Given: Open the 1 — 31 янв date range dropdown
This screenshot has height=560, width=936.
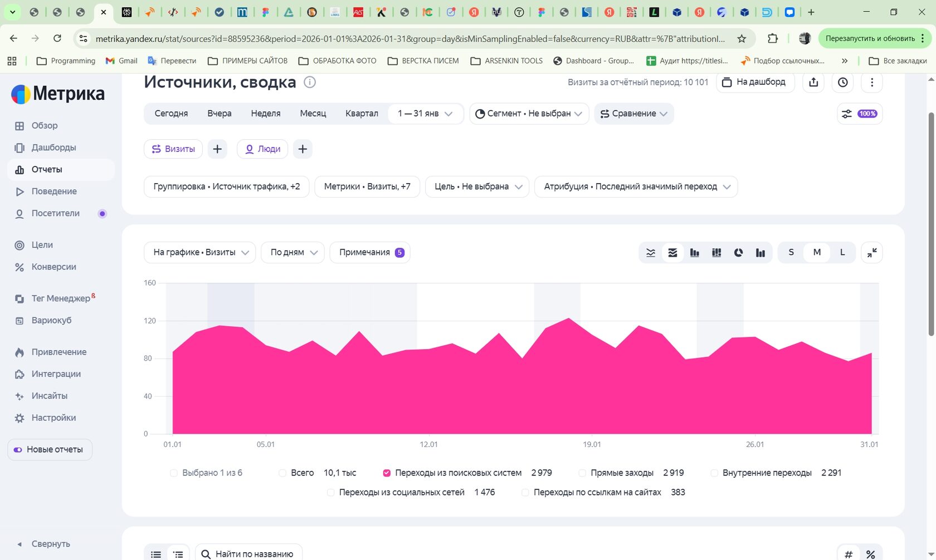Looking at the screenshot, I should click(x=425, y=114).
